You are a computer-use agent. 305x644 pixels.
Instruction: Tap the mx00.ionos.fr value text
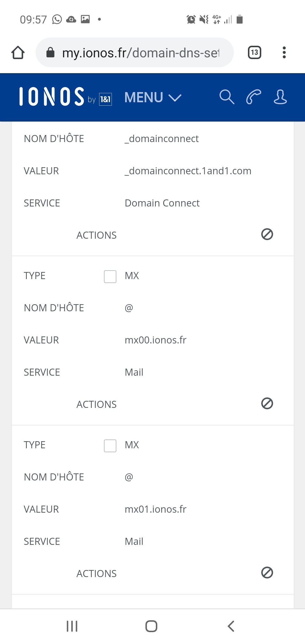(x=156, y=340)
